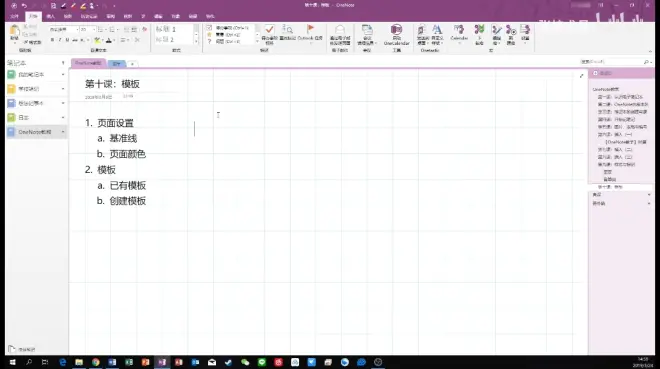
Task: Toggle Italic formatting
Action: pos(60,40)
